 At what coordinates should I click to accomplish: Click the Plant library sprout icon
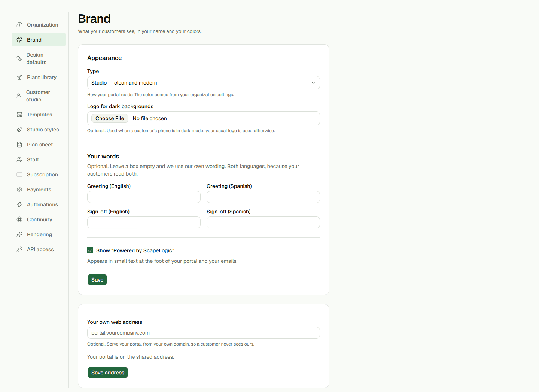point(19,77)
